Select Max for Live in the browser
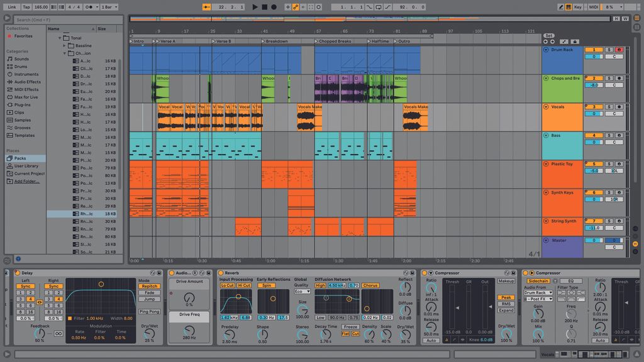 click(26, 97)
